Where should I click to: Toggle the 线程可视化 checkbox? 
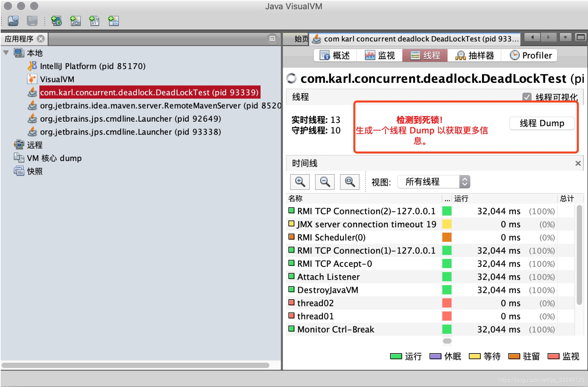coord(527,97)
